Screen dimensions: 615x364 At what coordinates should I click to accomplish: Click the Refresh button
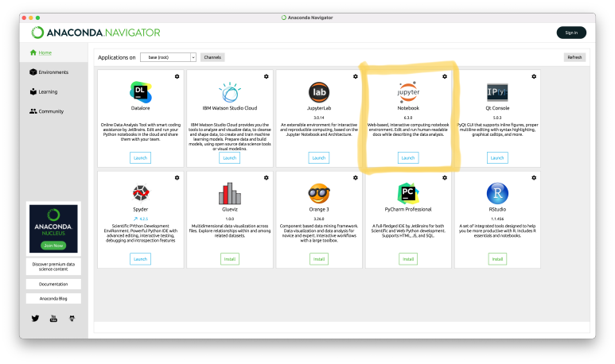click(x=574, y=57)
